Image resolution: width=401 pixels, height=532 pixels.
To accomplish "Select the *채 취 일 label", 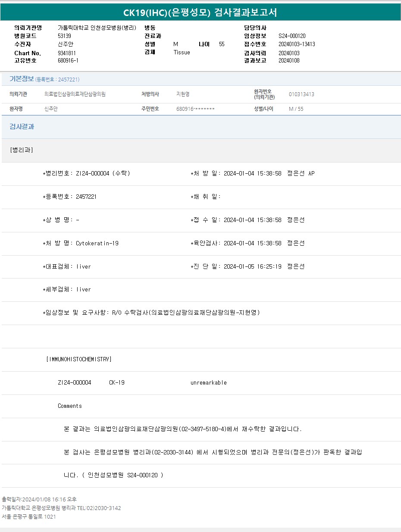I will click(206, 197).
